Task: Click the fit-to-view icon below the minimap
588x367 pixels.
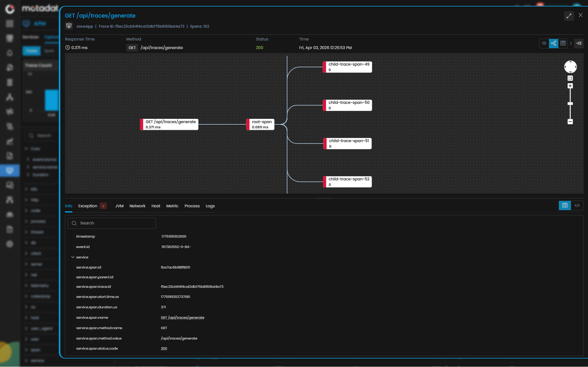Action: 570,78
